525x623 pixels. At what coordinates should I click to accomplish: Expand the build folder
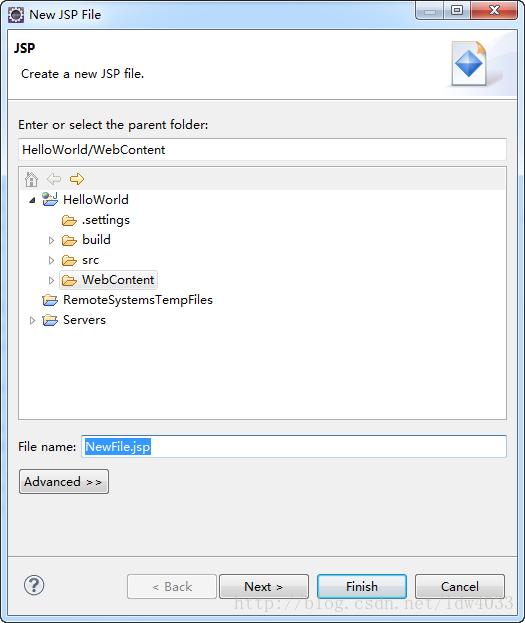click(51, 240)
